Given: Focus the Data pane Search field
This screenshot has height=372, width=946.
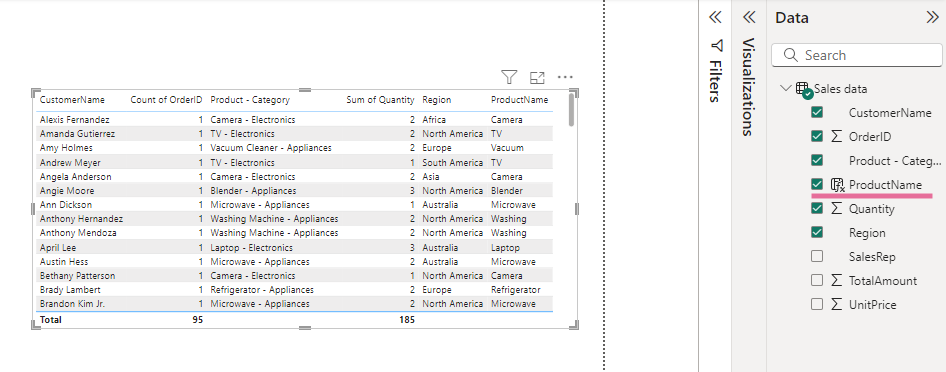Looking at the screenshot, I should pyautogui.click(x=856, y=55).
